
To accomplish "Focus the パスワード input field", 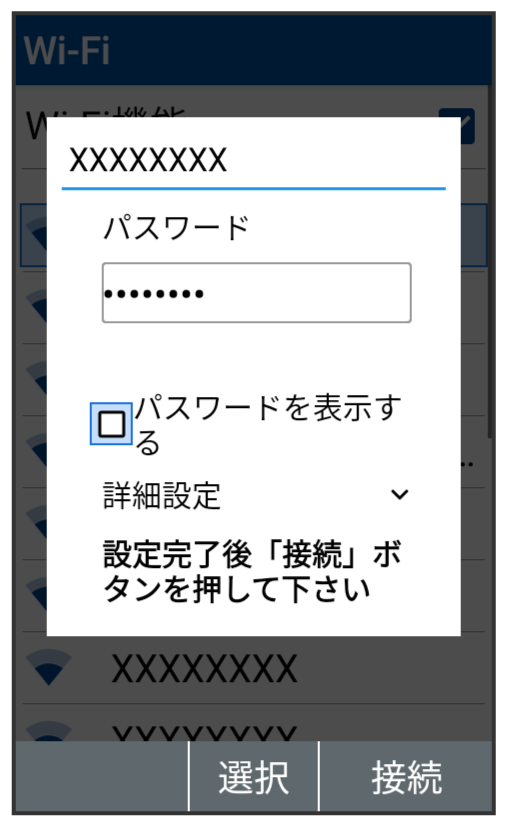I will pos(257,292).
